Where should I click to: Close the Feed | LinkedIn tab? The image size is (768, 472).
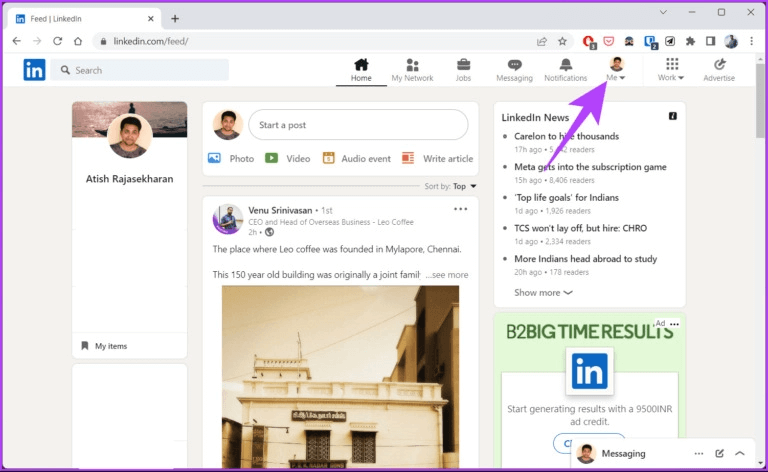(150, 19)
